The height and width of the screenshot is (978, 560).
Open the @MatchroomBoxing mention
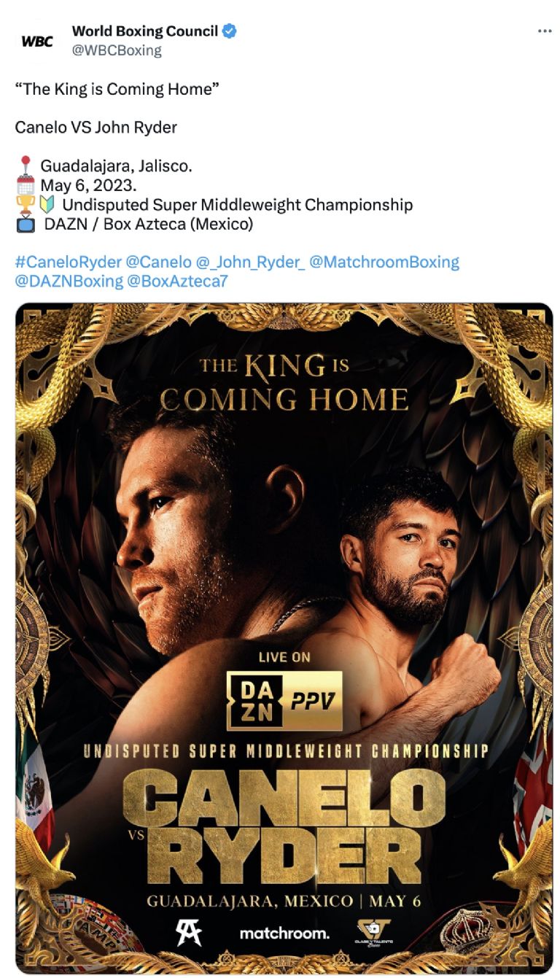click(384, 262)
